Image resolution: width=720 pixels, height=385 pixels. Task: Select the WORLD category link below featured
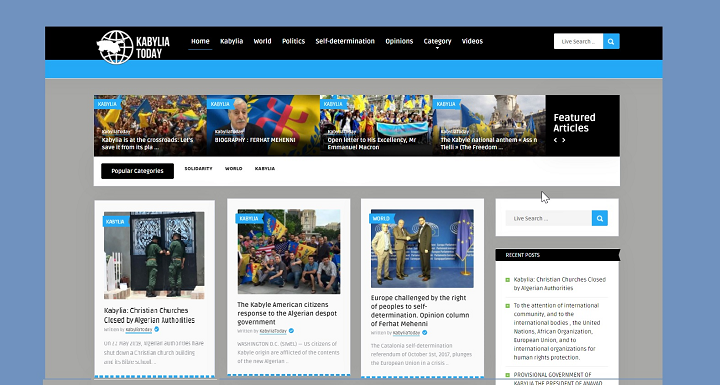[x=233, y=169]
